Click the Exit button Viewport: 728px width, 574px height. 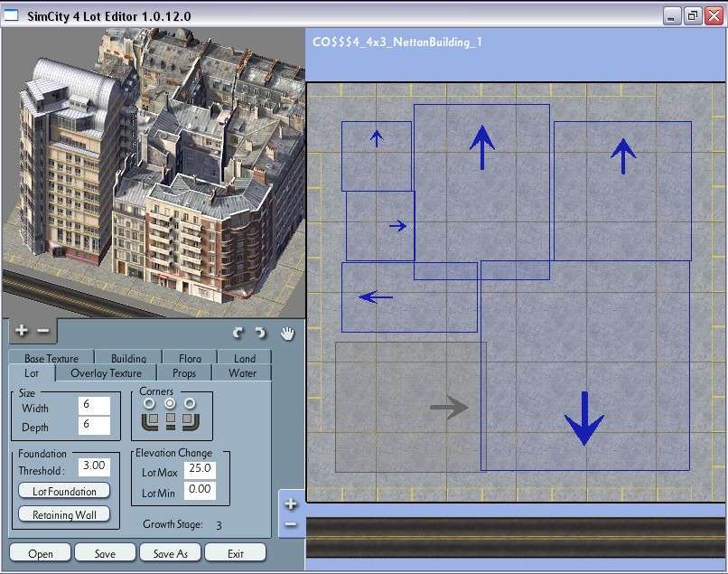coord(236,553)
